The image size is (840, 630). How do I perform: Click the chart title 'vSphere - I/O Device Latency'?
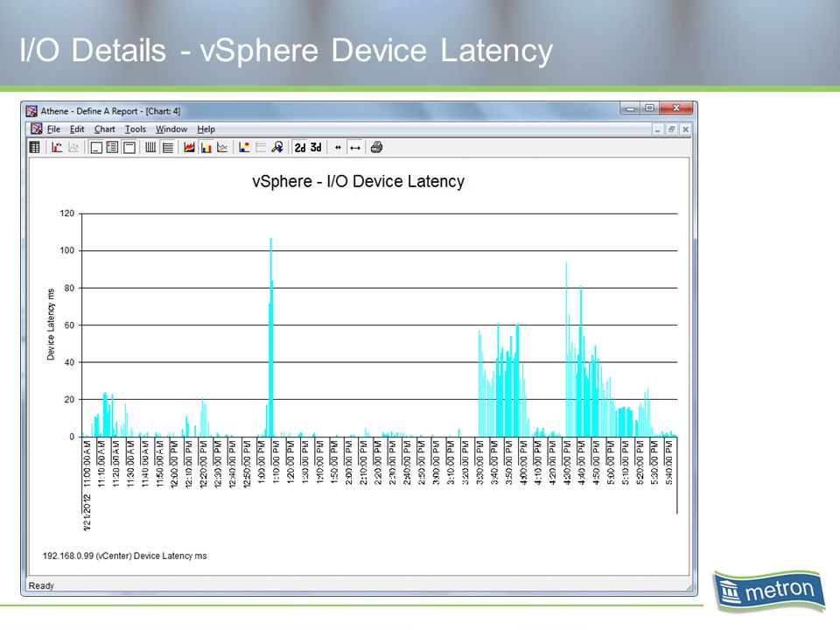tap(359, 182)
